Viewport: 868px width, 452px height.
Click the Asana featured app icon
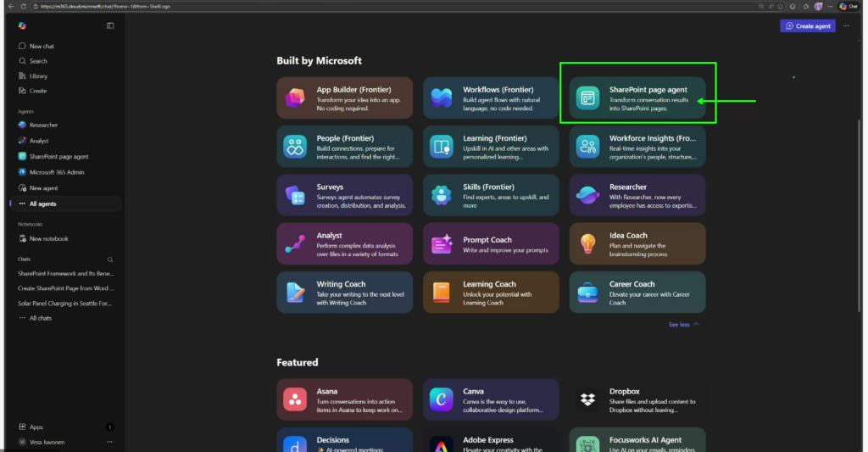[295, 399]
